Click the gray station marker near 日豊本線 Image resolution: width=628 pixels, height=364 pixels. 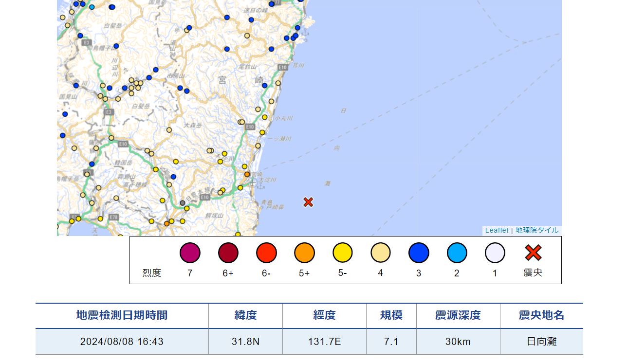click(x=183, y=203)
